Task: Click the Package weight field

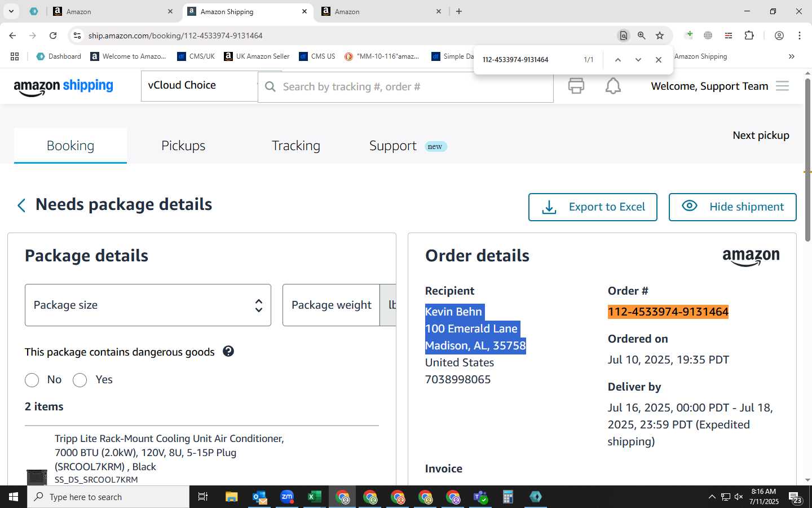Action: (331, 305)
